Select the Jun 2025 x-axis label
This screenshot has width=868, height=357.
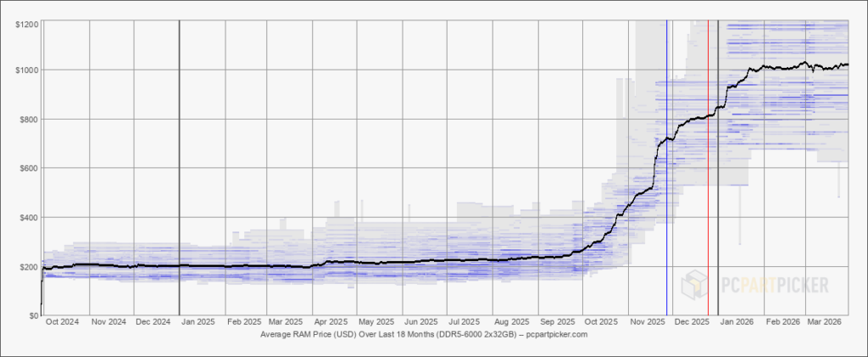pyautogui.click(x=421, y=322)
